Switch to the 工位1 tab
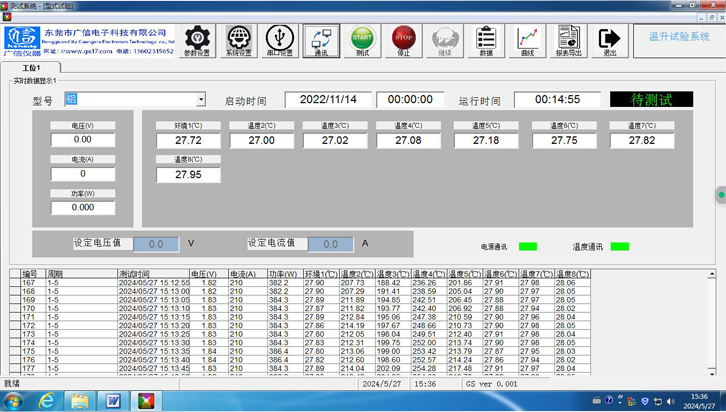The image size is (726, 412). (x=32, y=67)
